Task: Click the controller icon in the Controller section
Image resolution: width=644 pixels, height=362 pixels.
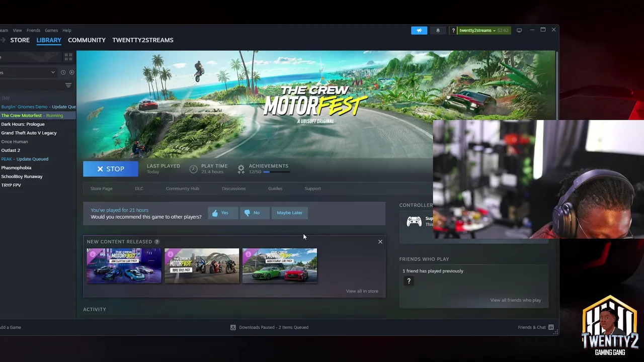Action: point(414,221)
